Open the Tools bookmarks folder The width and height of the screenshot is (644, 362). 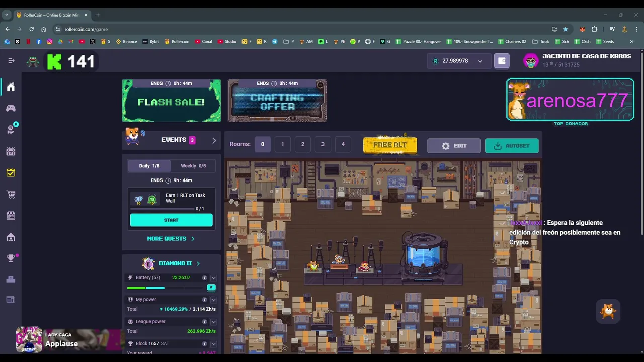click(x=541, y=42)
